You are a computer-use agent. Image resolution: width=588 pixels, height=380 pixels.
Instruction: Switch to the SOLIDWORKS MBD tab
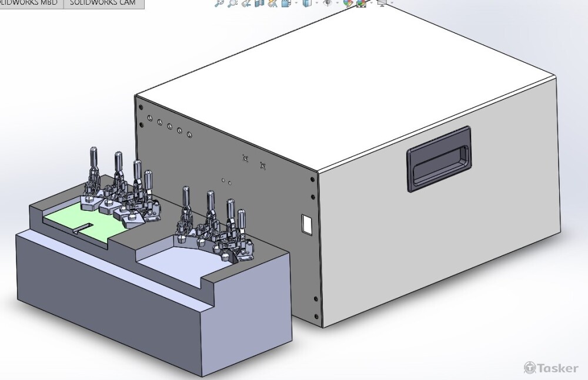click(31, 3)
